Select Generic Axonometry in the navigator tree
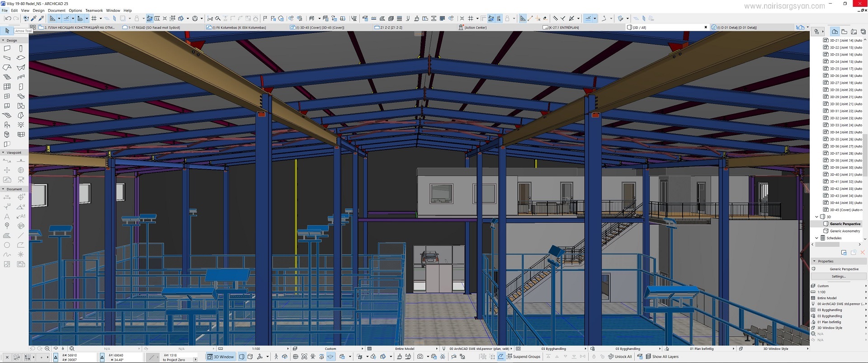This screenshot has width=868, height=363. point(844,231)
